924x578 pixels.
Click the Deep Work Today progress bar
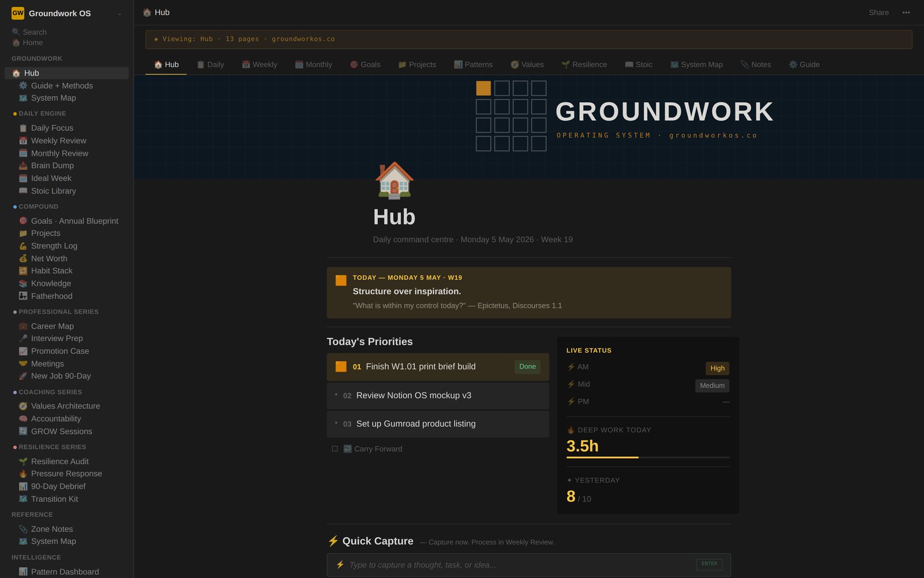click(648, 457)
